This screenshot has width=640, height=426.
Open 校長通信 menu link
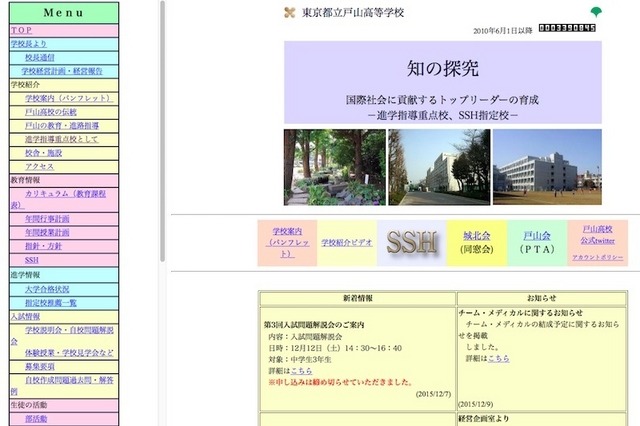click(40, 58)
